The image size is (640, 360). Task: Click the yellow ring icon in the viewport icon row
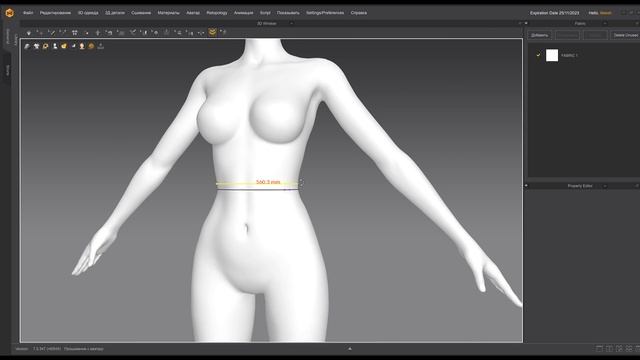point(45,46)
